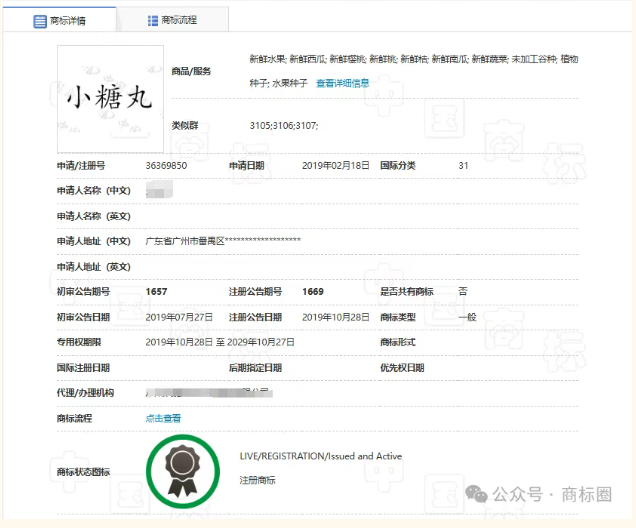
Task: Click the 注册商标 status label
Action: [257, 480]
